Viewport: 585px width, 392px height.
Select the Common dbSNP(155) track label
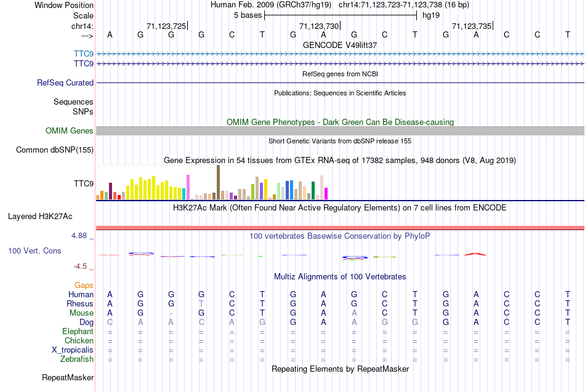point(55,150)
